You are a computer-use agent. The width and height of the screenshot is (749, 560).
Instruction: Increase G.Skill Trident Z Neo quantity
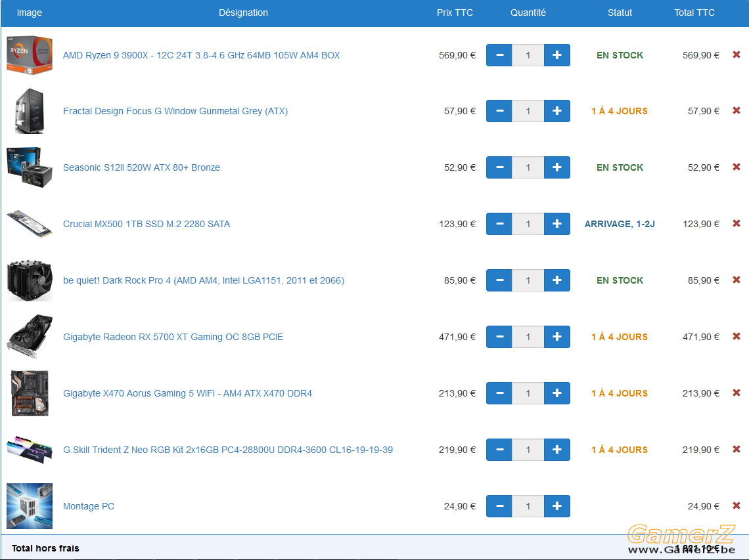(557, 450)
